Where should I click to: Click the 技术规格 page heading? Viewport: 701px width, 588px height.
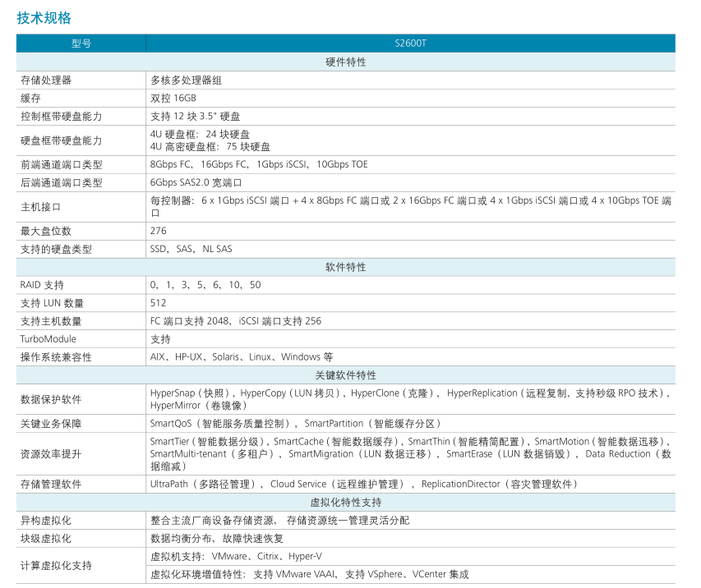pyautogui.click(x=44, y=17)
